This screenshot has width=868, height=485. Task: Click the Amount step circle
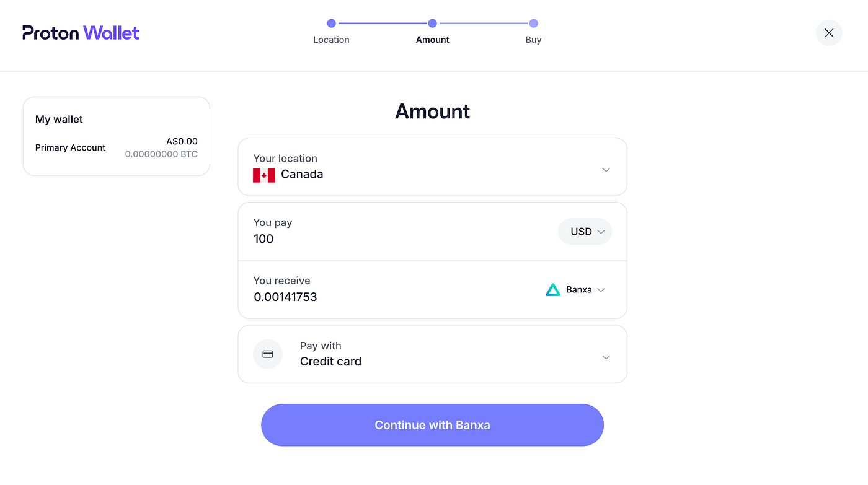click(433, 24)
